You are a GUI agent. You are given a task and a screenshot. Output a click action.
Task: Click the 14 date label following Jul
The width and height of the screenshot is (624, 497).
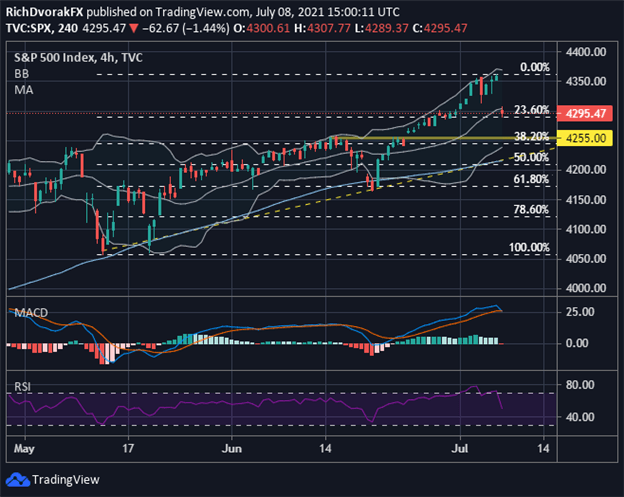coord(543,448)
